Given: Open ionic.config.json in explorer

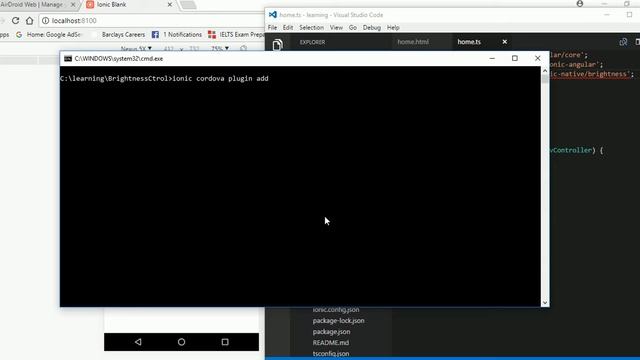Looking at the screenshot, I should [336, 310].
